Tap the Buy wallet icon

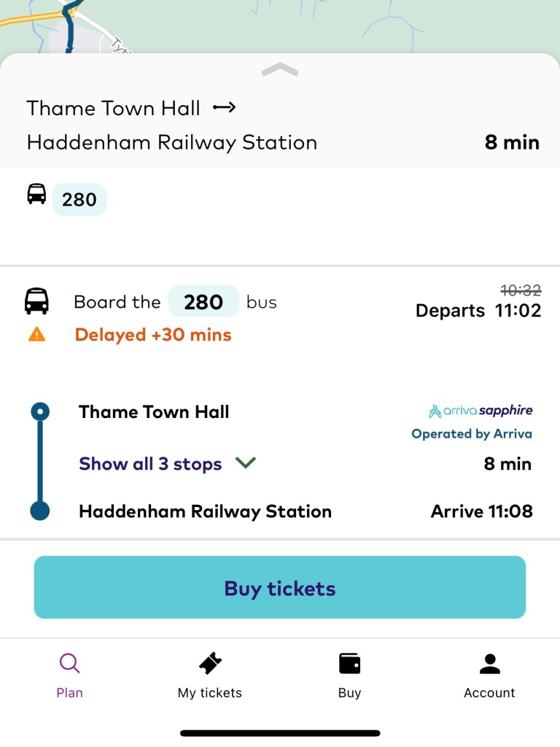click(x=349, y=663)
